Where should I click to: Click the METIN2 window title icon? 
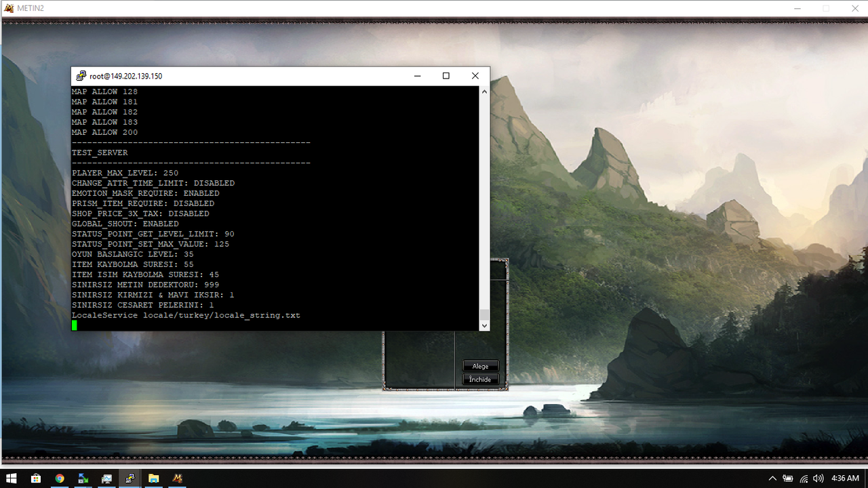(9, 8)
